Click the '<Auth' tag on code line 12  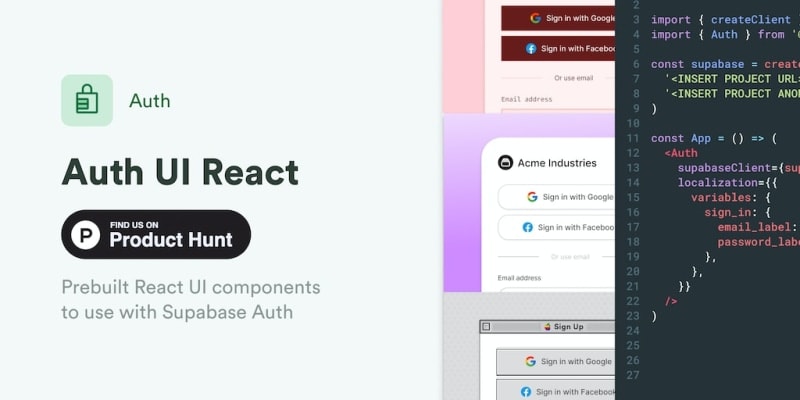tap(681, 153)
